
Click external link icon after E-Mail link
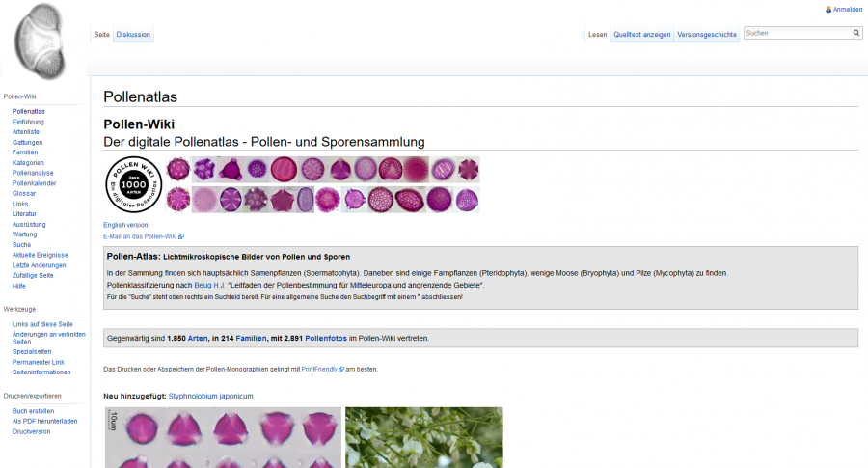(181, 236)
